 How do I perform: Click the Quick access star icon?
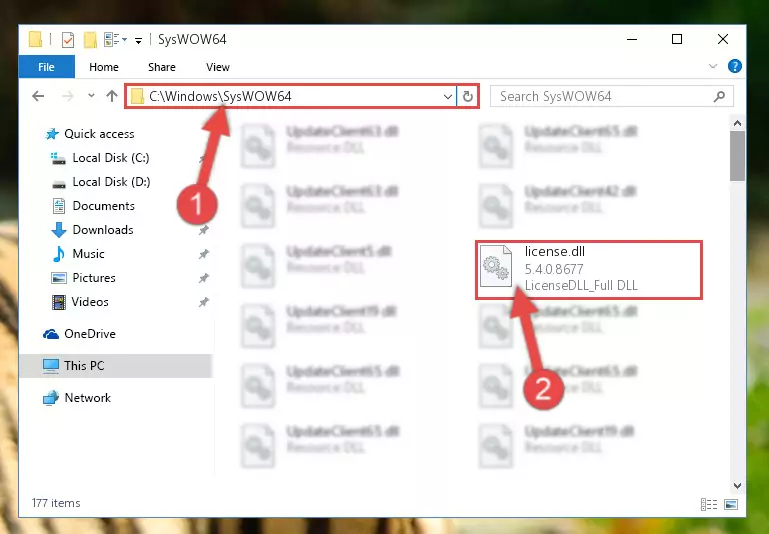(51, 134)
